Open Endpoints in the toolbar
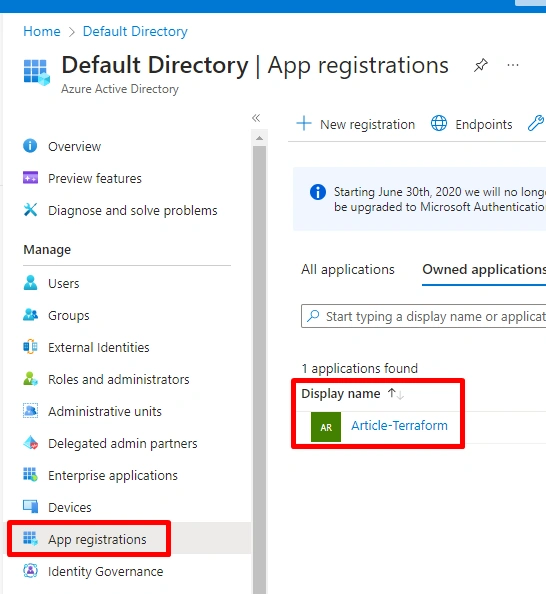This screenshot has height=594, width=546. click(472, 124)
